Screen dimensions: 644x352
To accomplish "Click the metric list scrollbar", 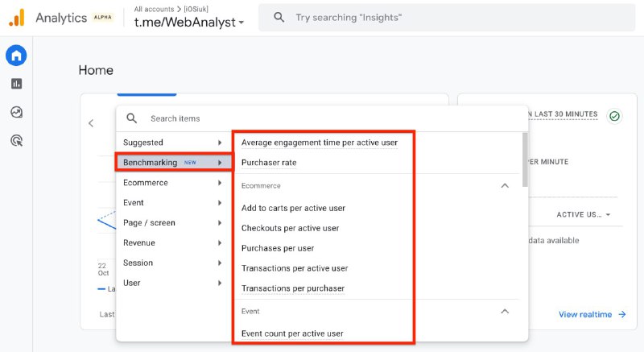I will tap(525, 160).
